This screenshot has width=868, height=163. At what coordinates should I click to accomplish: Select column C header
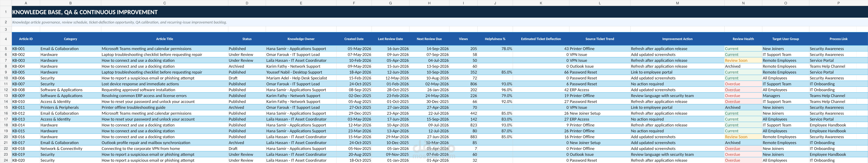164,3
